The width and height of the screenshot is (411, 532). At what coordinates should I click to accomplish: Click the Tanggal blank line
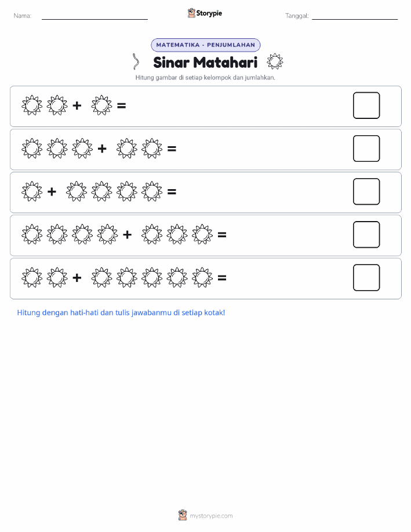pyautogui.click(x=355, y=19)
